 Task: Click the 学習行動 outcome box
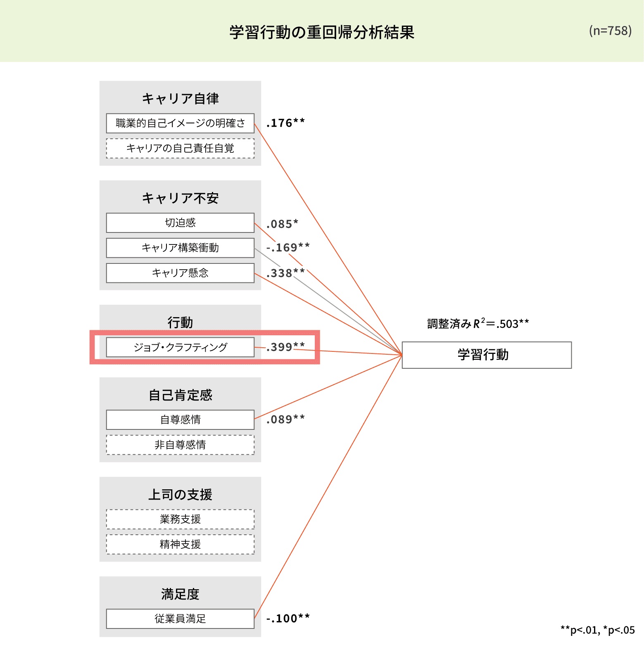(486, 355)
